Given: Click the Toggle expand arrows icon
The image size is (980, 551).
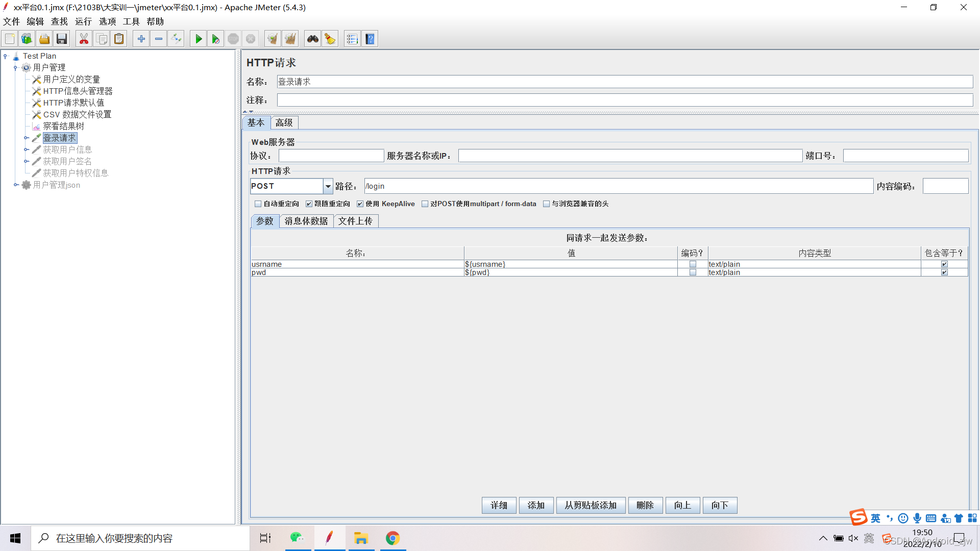Looking at the screenshot, I should pyautogui.click(x=176, y=39).
